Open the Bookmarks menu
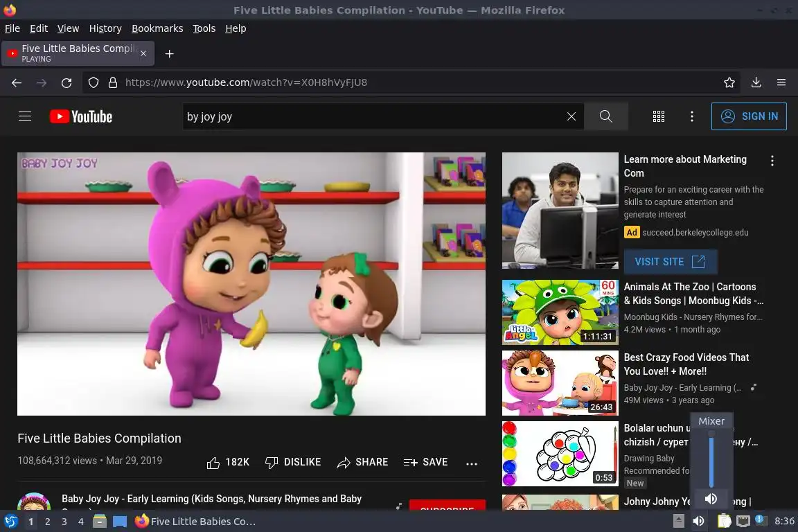798x532 pixels. click(x=157, y=28)
